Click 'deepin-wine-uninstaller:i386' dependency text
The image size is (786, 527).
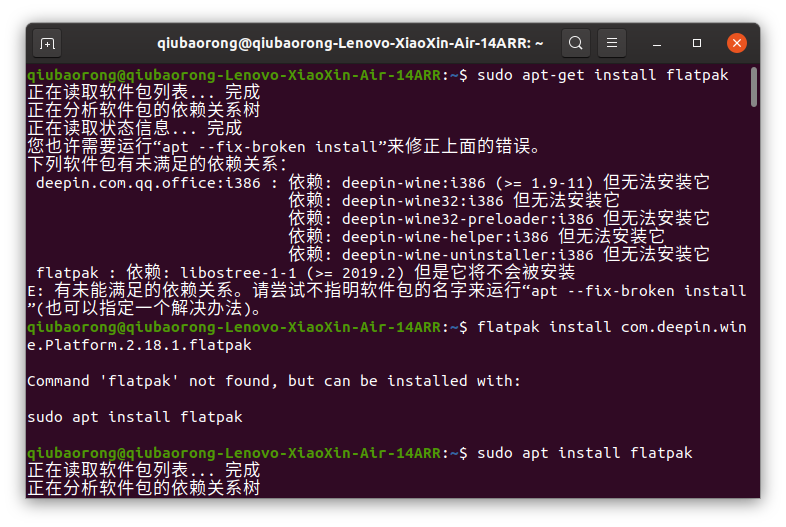tap(467, 255)
